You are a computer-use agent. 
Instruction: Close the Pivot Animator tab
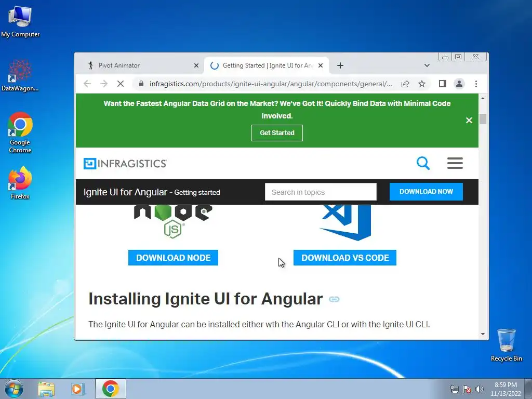coord(196,65)
